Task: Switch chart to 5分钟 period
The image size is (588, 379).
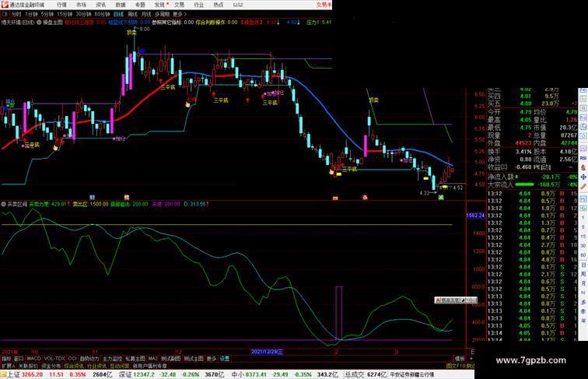Action: click(x=47, y=14)
